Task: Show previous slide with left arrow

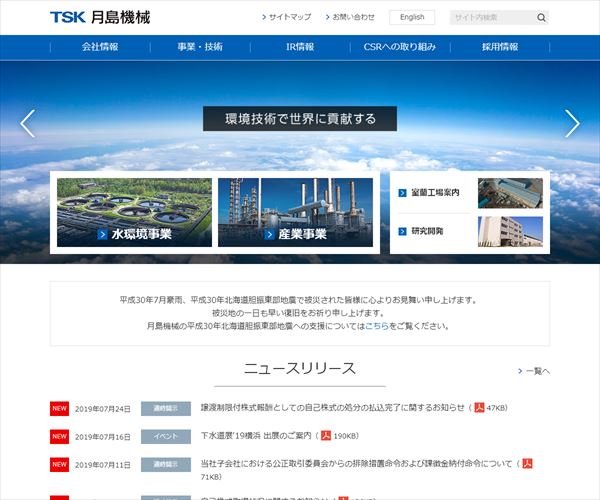Action: pyautogui.click(x=28, y=124)
